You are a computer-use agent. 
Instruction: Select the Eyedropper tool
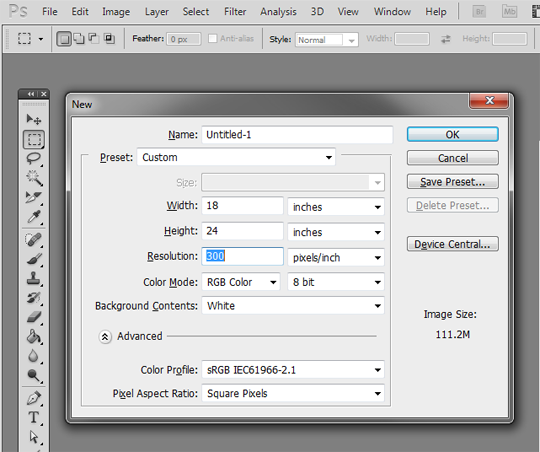click(x=34, y=217)
